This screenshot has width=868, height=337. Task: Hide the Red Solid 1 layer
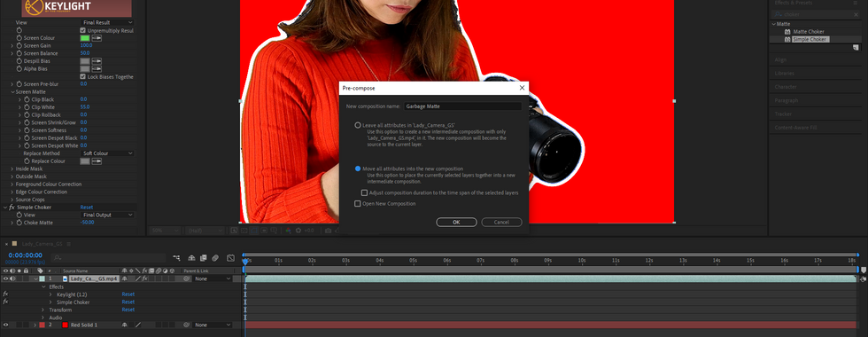(5, 325)
